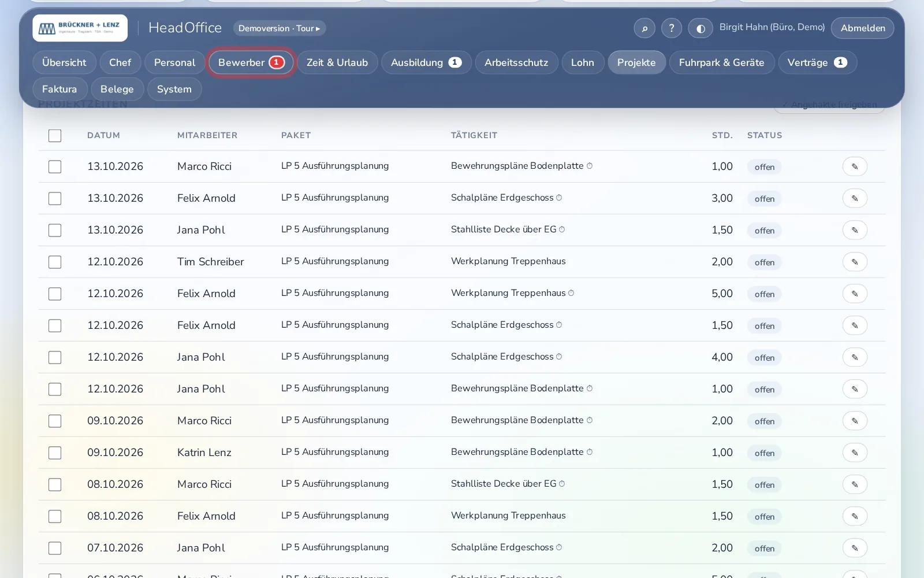Viewport: 924px width, 578px height.
Task: Click the HeadOffice title text
Action: pos(185,28)
